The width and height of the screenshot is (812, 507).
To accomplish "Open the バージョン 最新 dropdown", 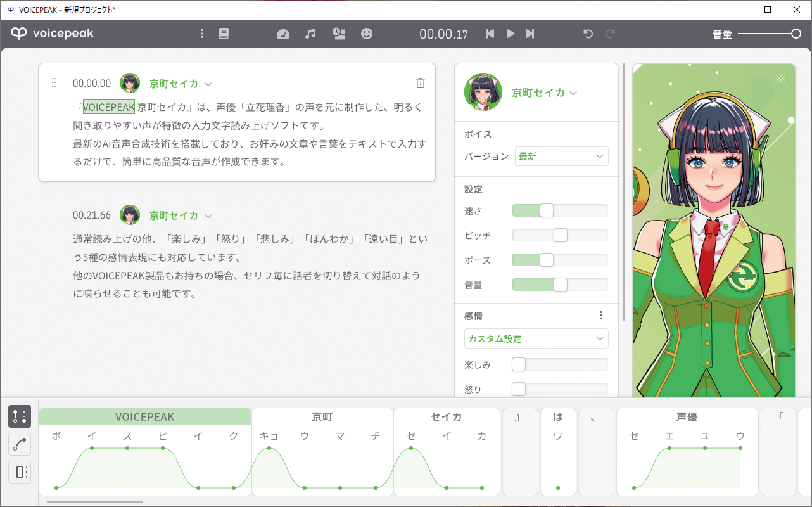I will click(562, 156).
